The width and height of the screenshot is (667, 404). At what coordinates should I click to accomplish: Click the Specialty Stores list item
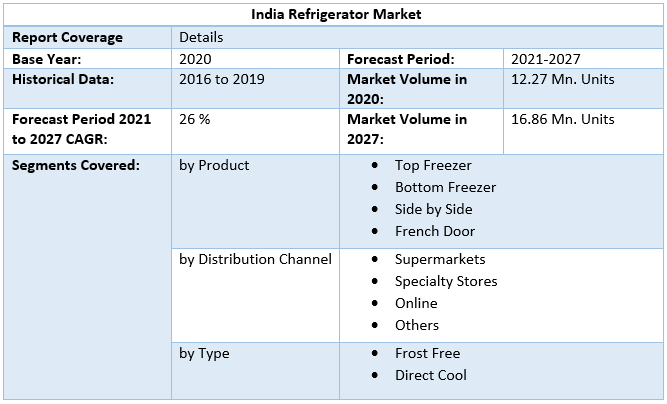pos(446,281)
